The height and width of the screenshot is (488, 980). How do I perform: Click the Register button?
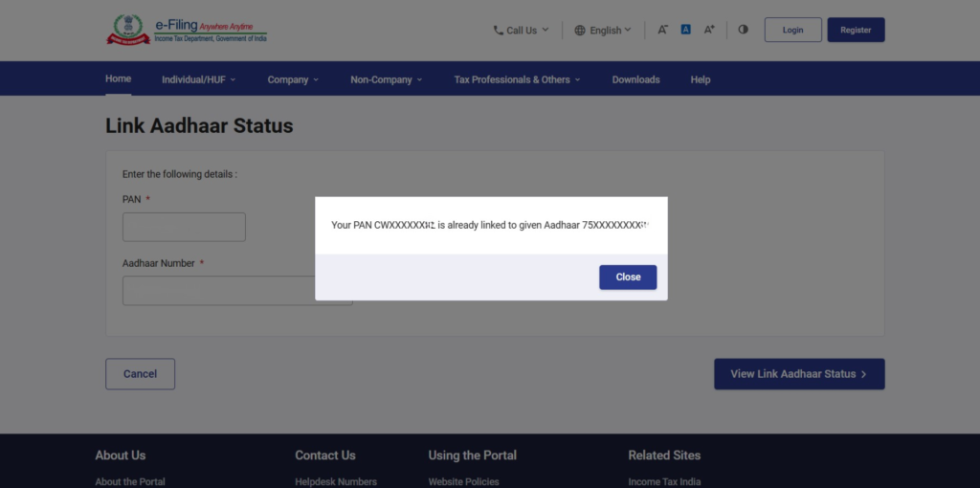pyautogui.click(x=856, y=30)
